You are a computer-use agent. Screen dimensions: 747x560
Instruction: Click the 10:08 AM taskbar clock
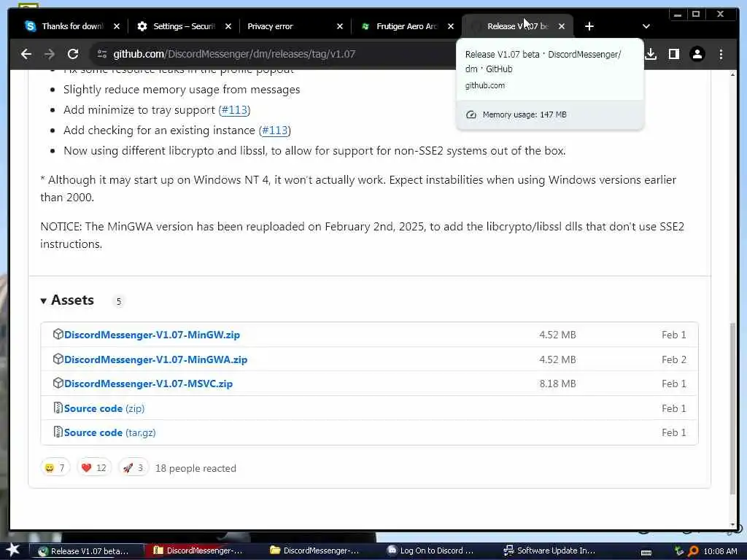point(720,551)
